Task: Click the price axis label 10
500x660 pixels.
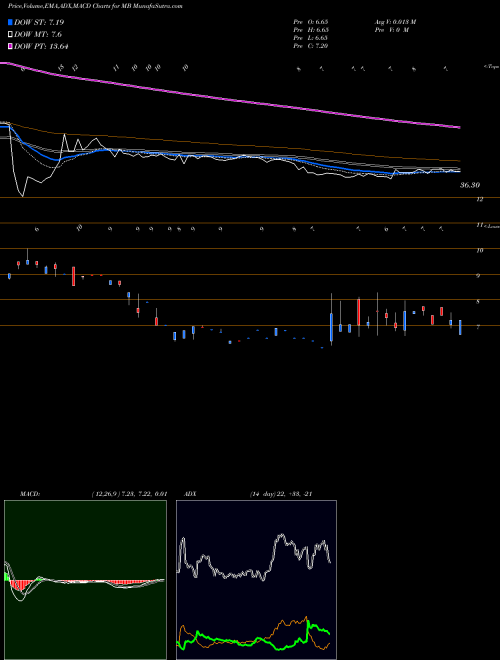Action: (x=479, y=250)
